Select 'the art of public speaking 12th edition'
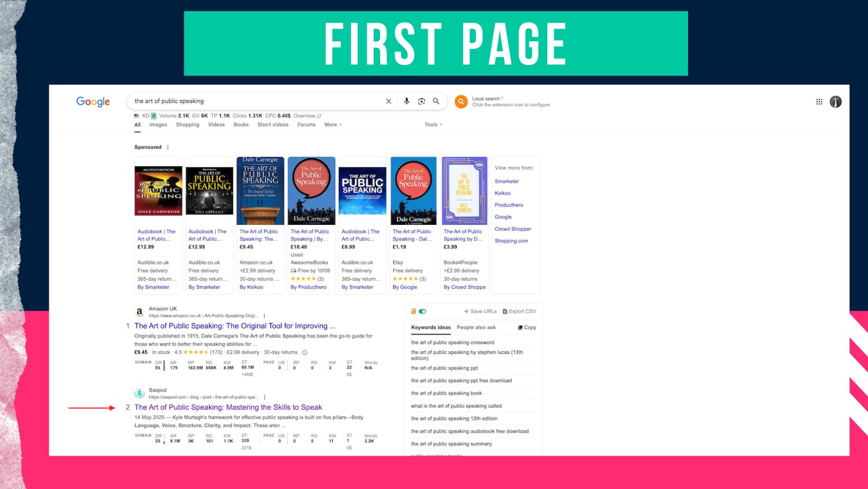The image size is (868, 489). (x=454, y=419)
